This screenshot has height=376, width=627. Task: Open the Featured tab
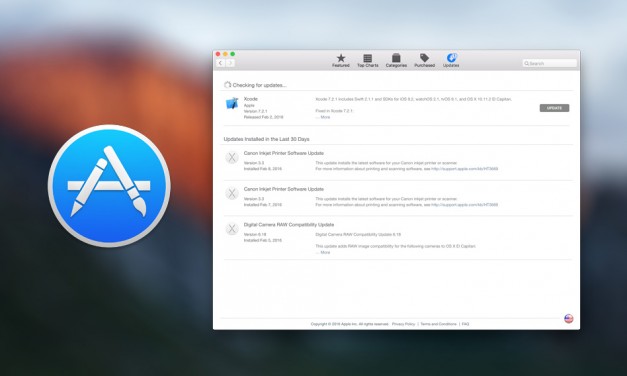(341, 60)
